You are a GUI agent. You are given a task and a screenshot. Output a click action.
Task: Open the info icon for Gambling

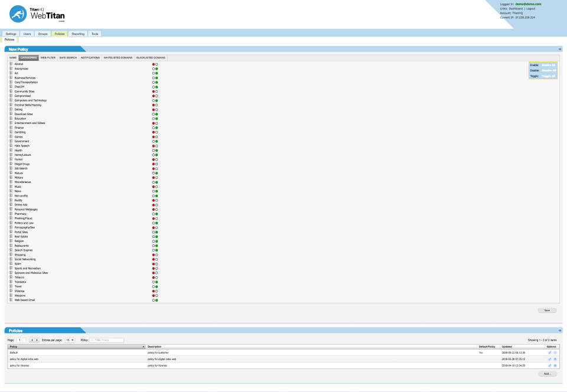pos(11,132)
